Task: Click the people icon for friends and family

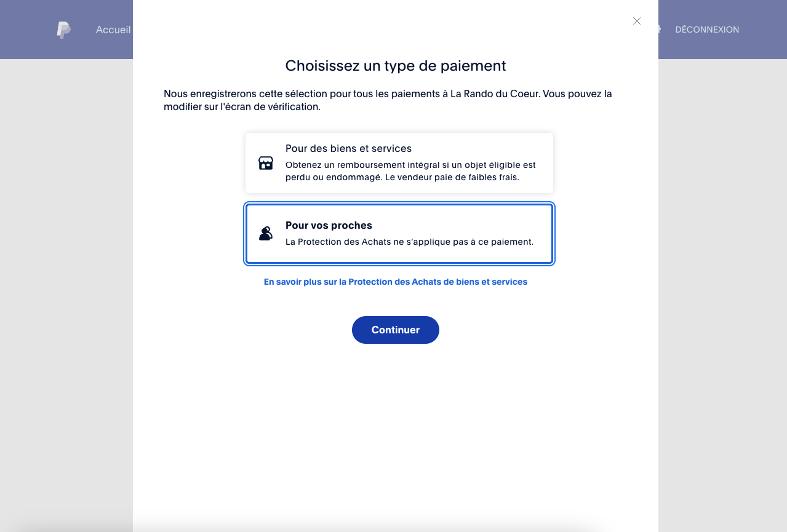Action: pyautogui.click(x=266, y=234)
